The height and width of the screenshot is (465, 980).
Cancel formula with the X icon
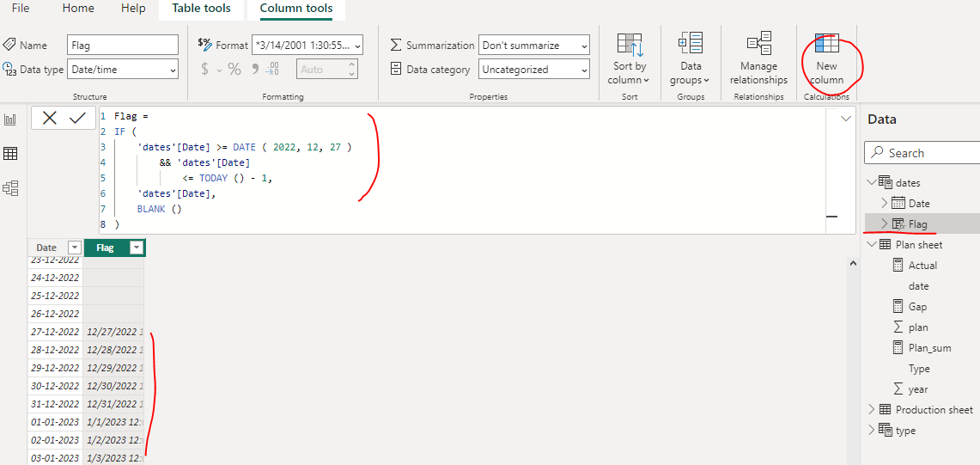coord(50,118)
